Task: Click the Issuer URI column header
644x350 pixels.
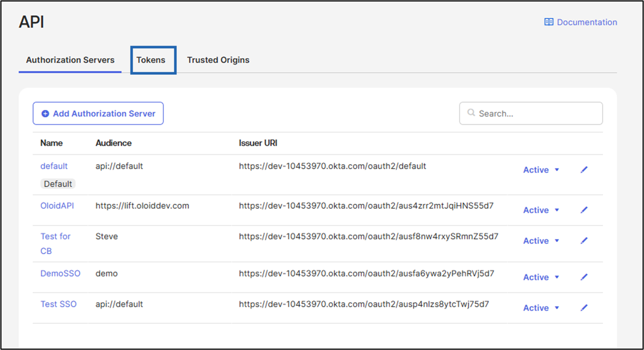Action: pos(258,143)
